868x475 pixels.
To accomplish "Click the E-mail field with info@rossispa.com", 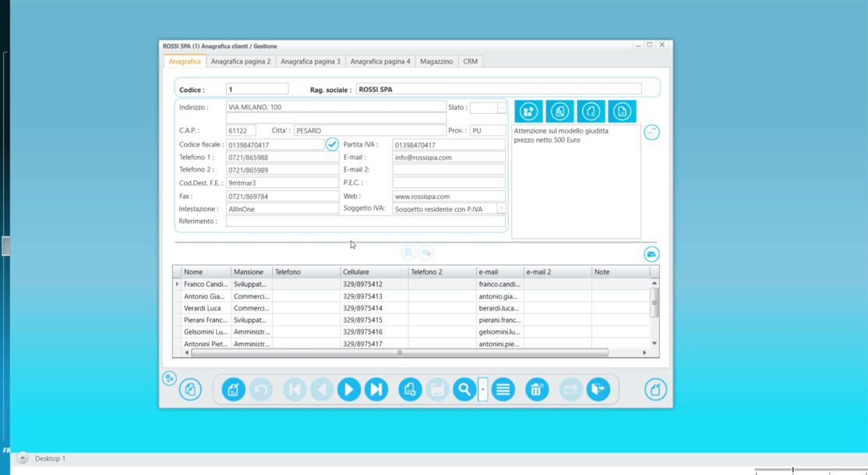I will (449, 158).
